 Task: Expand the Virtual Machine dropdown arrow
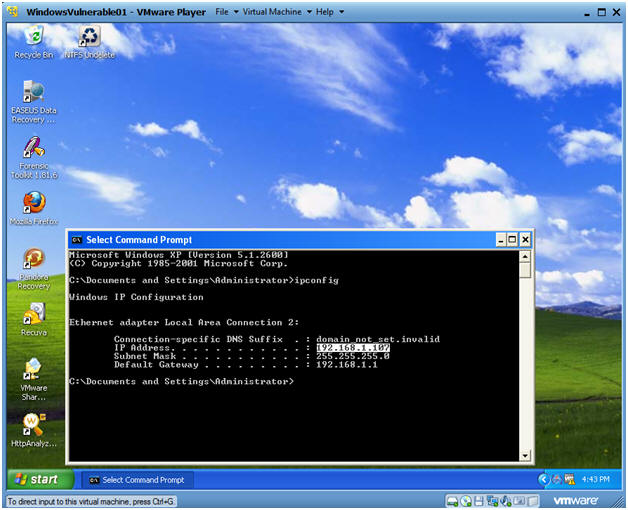coord(309,12)
